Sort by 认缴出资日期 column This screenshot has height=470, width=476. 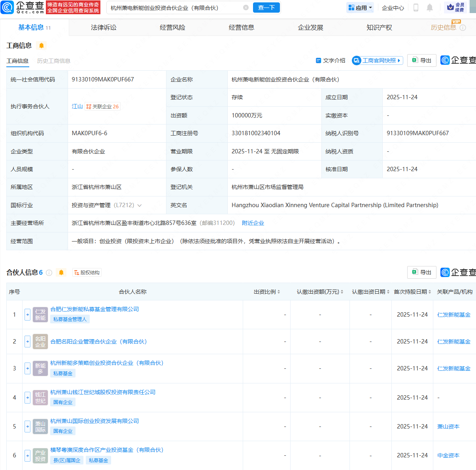371,292
